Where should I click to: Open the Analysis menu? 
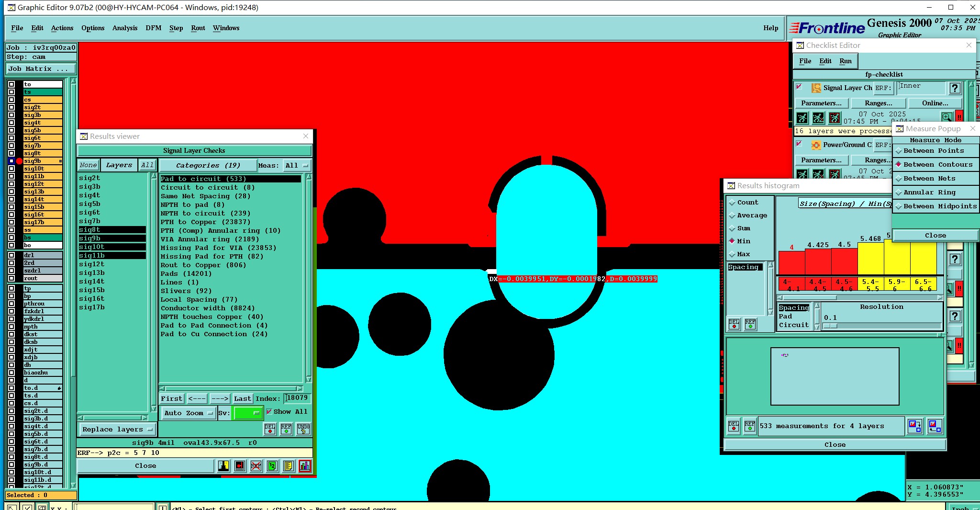(x=125, y=28)
